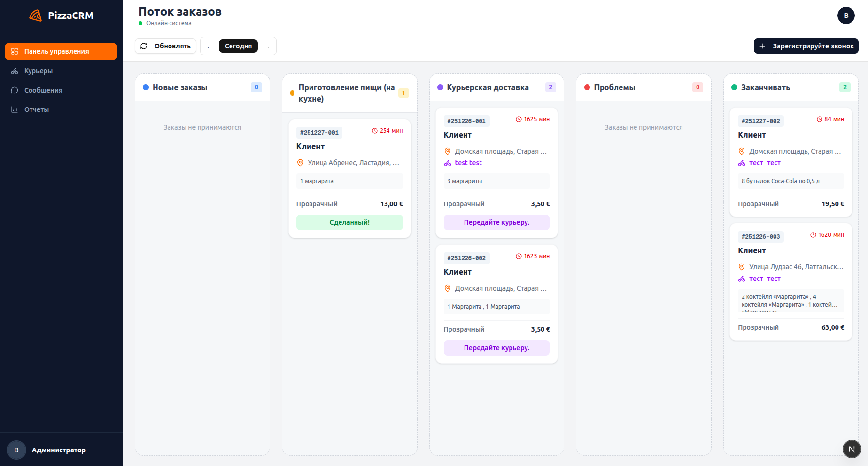Open the chat bubble icon next to Сообщения

pyautogui.click(x=15, y=90)
